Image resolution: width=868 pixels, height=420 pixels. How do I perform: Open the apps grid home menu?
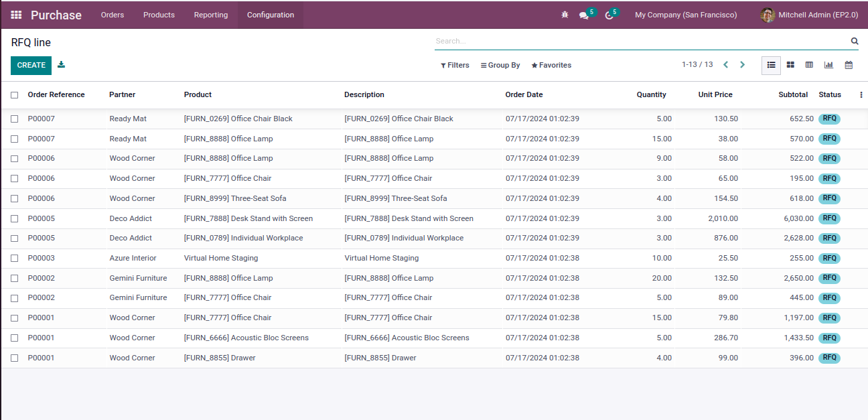pyautogui.click(x=16, y=15)
